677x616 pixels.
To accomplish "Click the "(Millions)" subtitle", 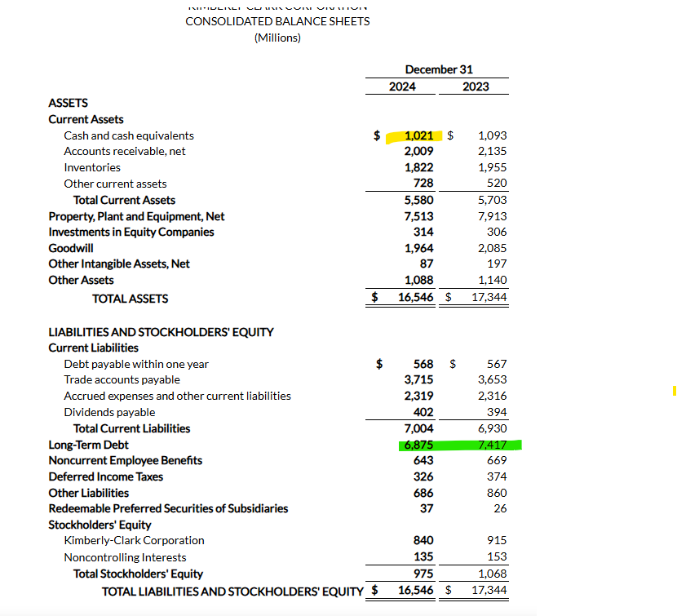I will 277,38.
